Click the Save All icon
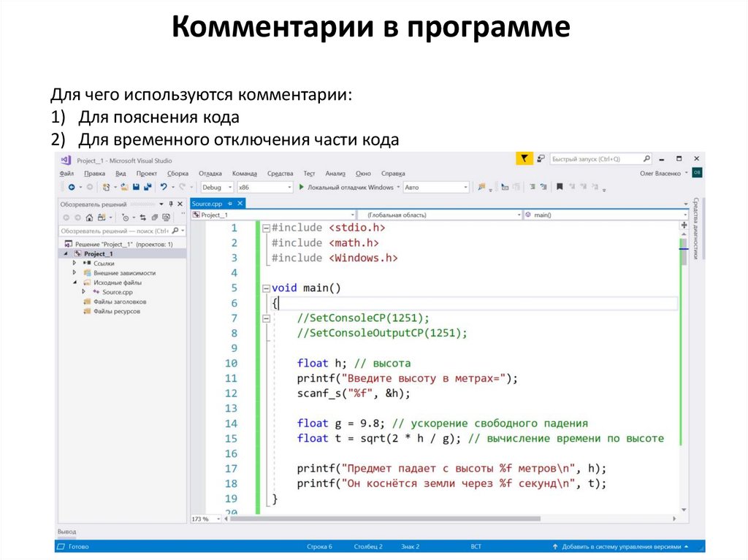 click(148, 187)
